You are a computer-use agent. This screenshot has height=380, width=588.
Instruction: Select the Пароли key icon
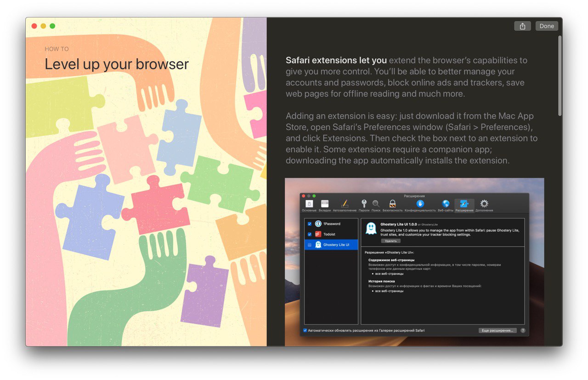click(364, 203)
